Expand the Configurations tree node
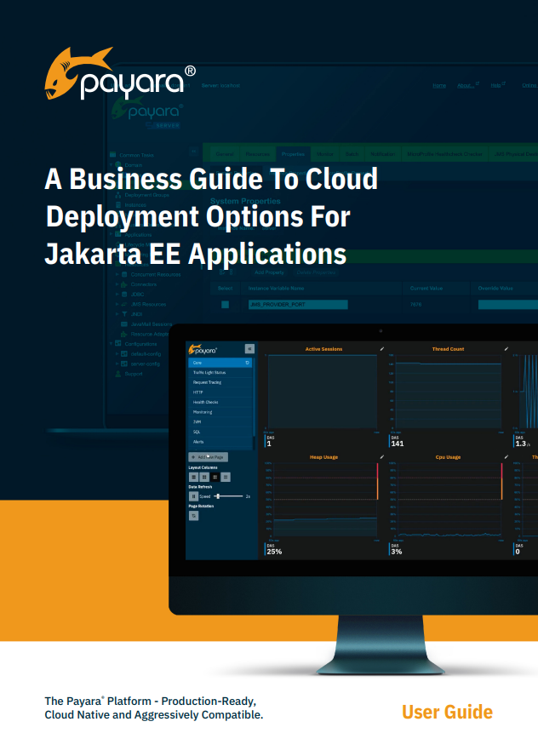The height and width of the screenshot is (756, 538). [112, 344]
